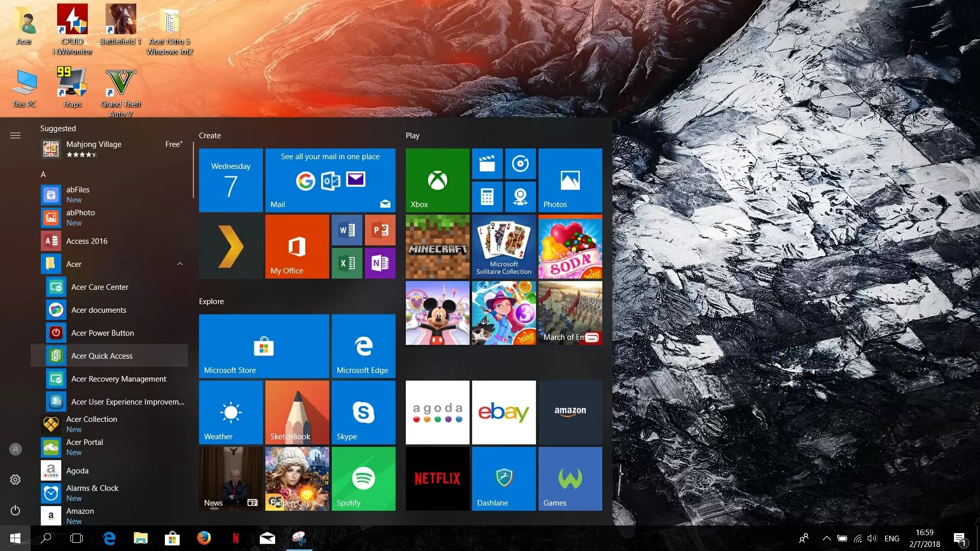Select Battlefield 1 desktop shortcut
Image resolution: width=980 pixels, height=551 pixels.
point(120,24)
